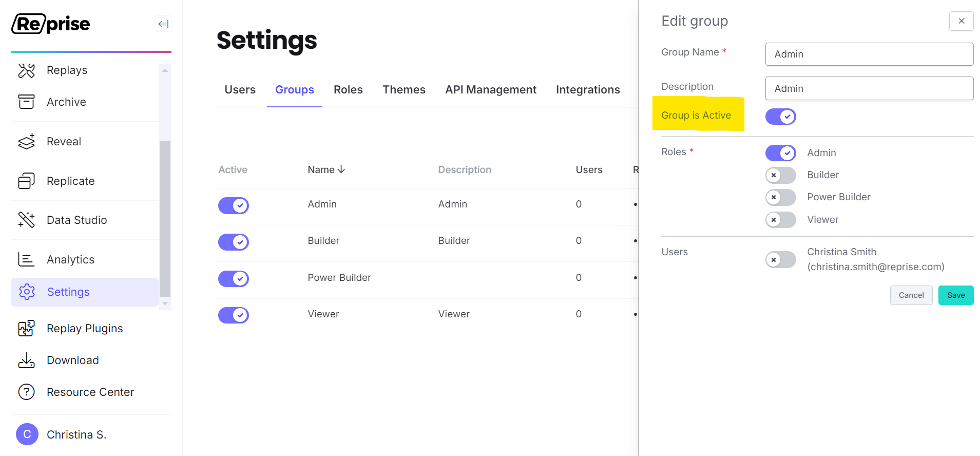This screenshot has width=980, height=456.
Task: Click the Christina S. avatar circle
Action: tap(27, 434)
